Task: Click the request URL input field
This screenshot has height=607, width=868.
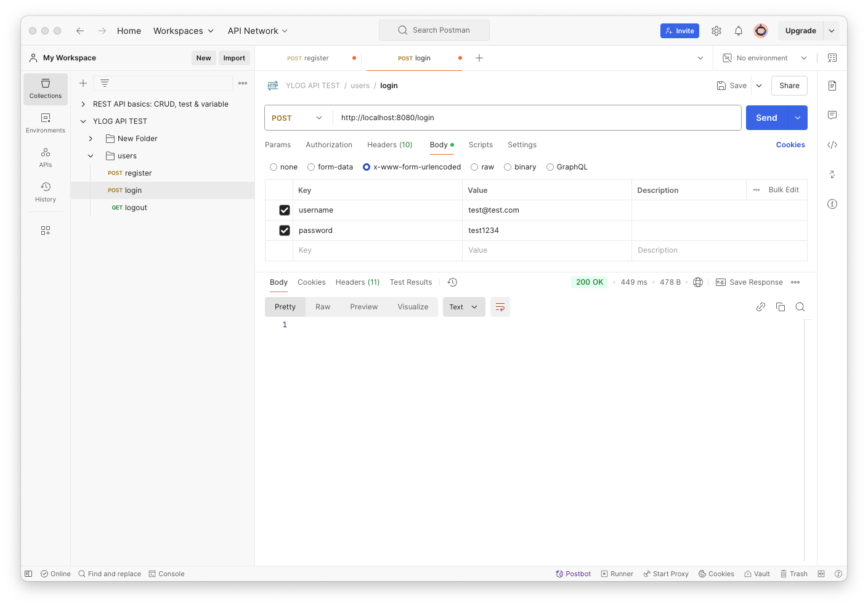Action: pos(537,118)
